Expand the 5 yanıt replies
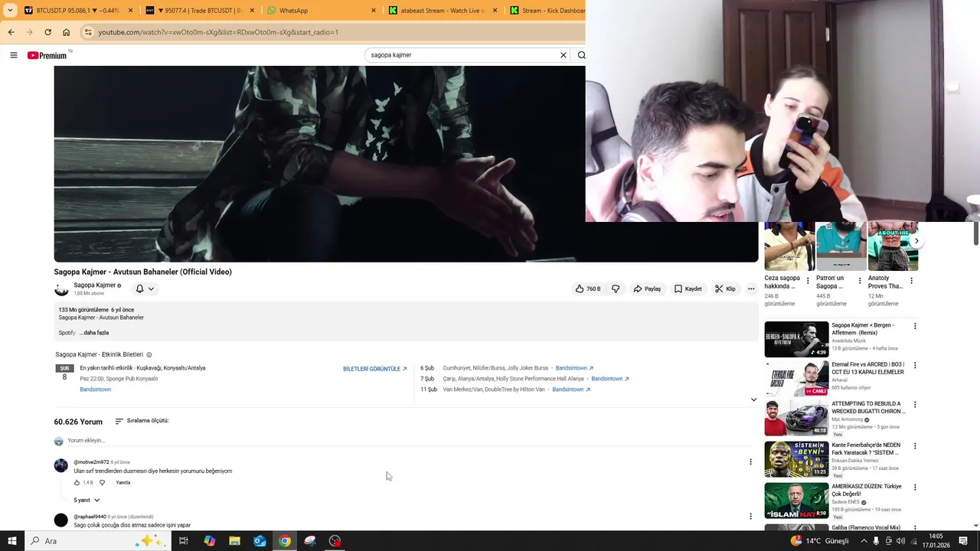This screenshot has height=551, width=980. pos(87,500)
